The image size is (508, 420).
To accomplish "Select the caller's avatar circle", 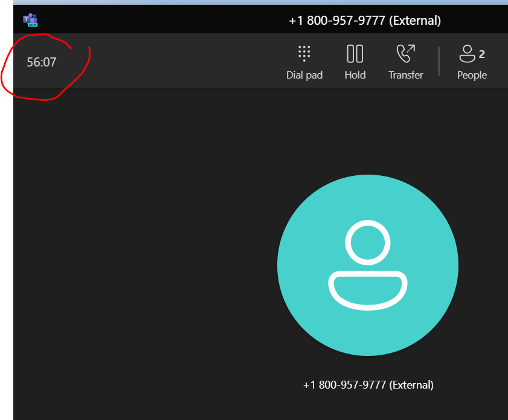I will coord(368,266).
